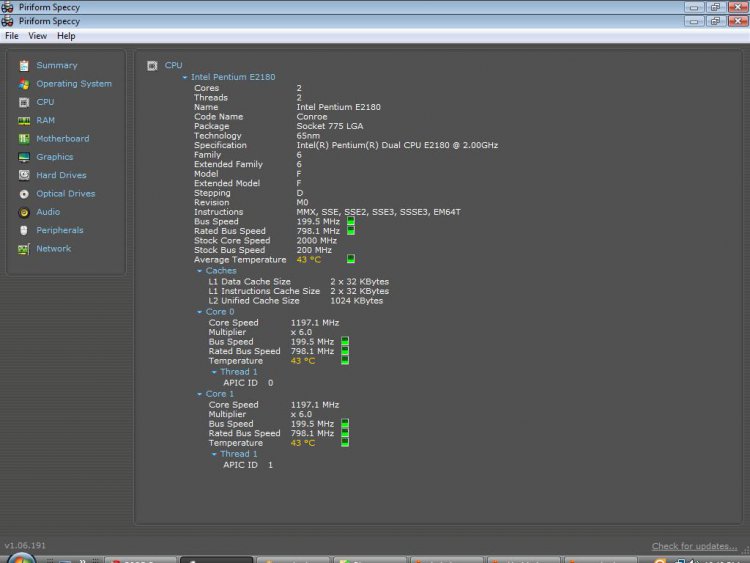
Task: Click graph icon beside top Rated Bus Speed 798.1 MHz
Action: [351, 231]
